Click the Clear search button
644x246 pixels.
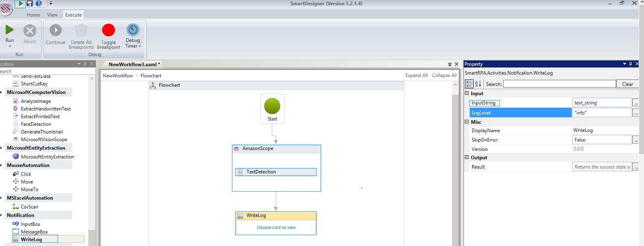click(627, 84)
